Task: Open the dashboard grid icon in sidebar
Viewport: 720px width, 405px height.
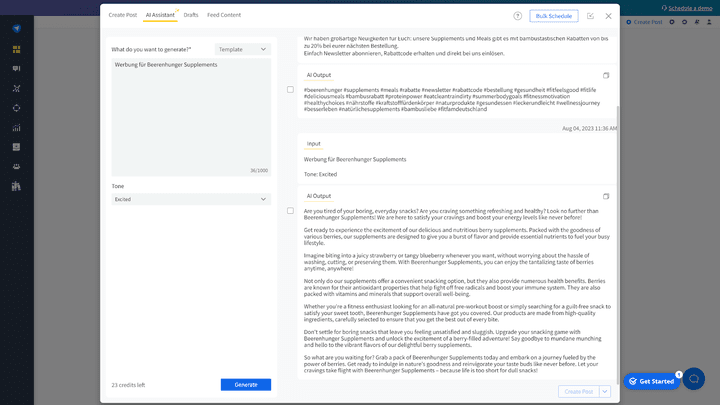Action: tap(17, 49)
